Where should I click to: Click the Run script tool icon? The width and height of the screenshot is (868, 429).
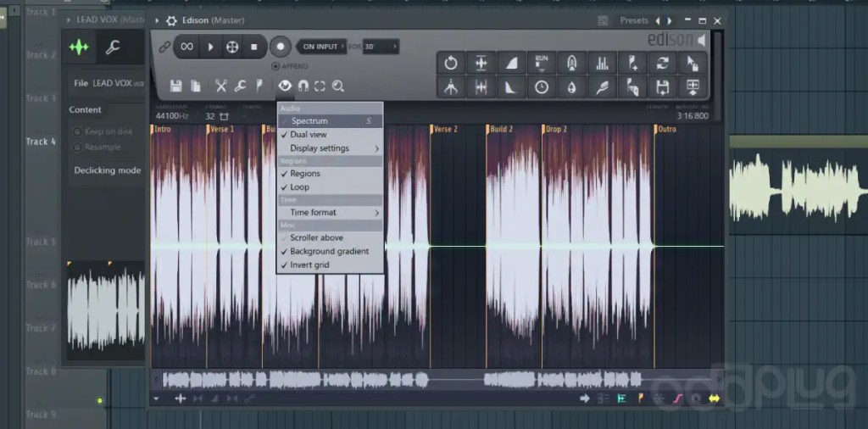[542, 63]
